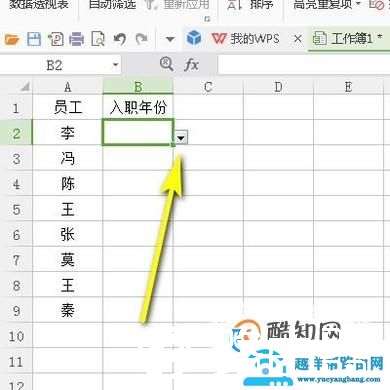Select row 11 header
The image size is (390, 390).
click(16, 361)
